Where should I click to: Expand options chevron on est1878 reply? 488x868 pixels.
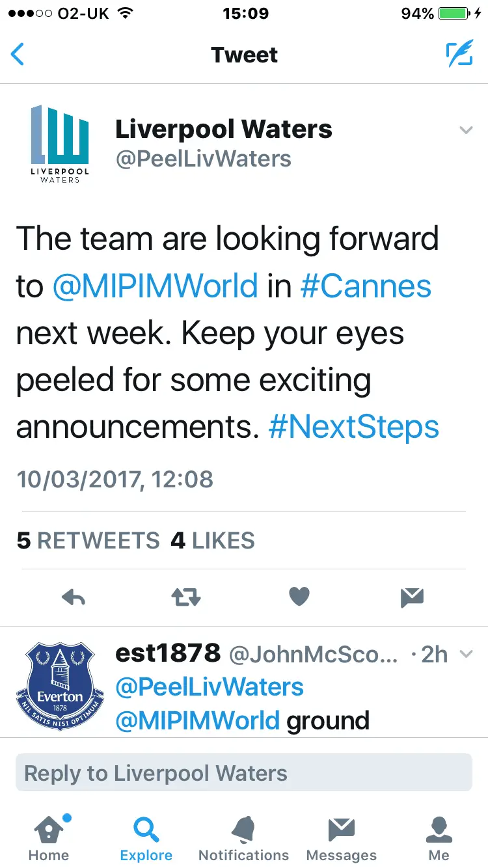466,655
